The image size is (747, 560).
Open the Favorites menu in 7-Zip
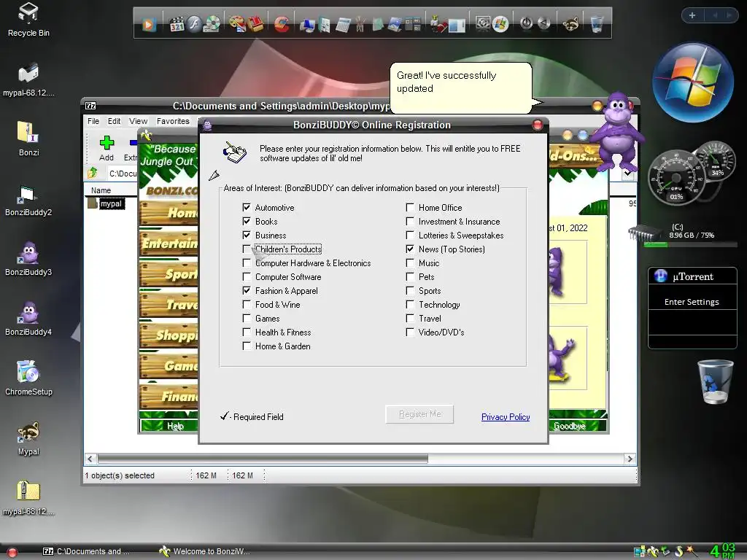pyautogui.click(x=173, y=122)
